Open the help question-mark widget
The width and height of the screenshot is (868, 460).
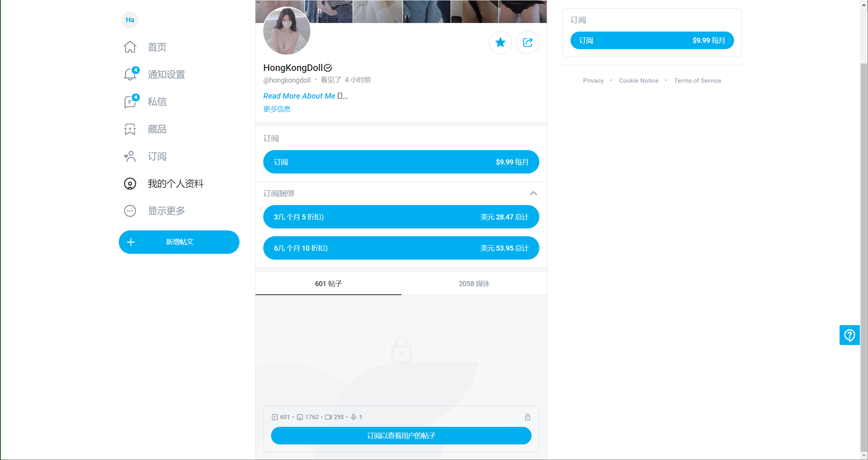click(x=850, y=335)
